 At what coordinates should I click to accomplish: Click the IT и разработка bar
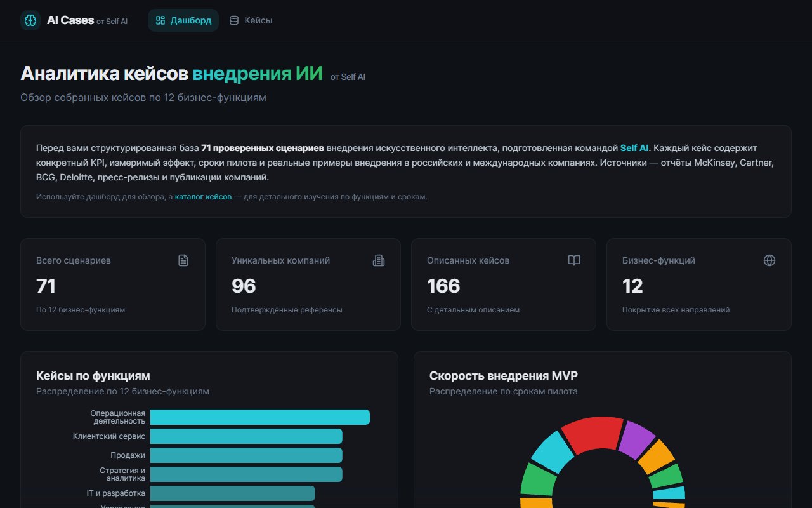(x=233, y=493)
